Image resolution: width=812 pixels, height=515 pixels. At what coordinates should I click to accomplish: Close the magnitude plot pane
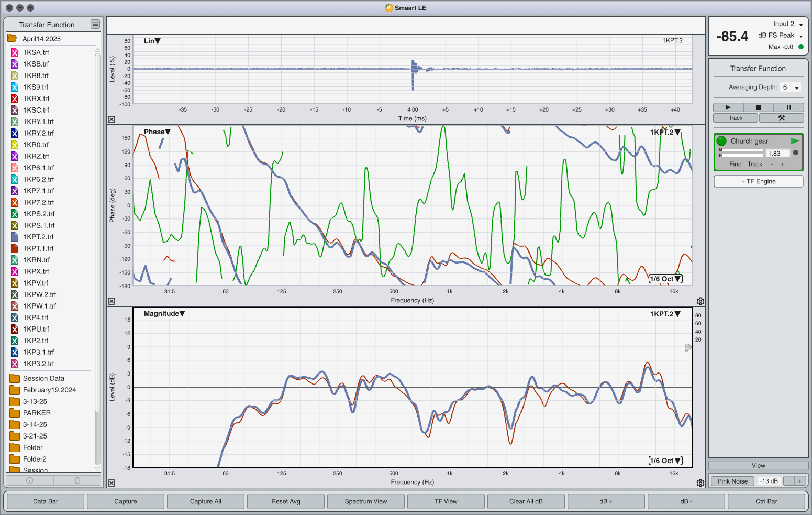112,483
